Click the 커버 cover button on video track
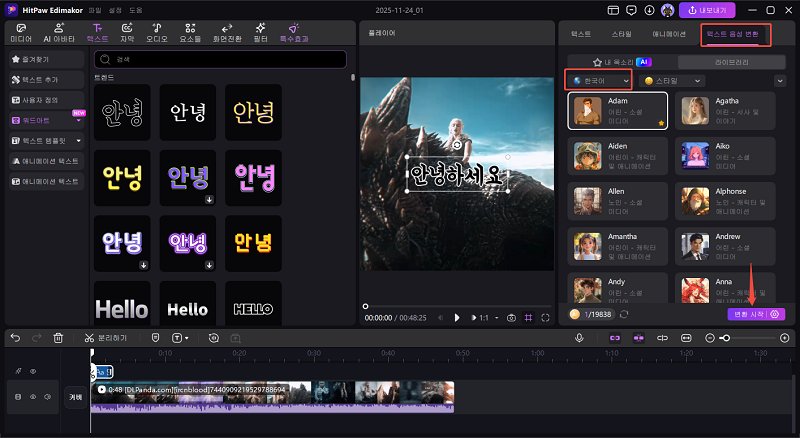The image size is (800, 438). coord(76,397)
